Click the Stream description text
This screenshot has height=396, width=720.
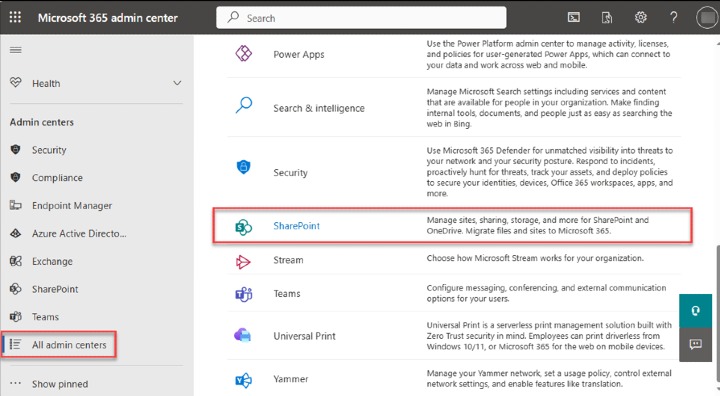535,258
